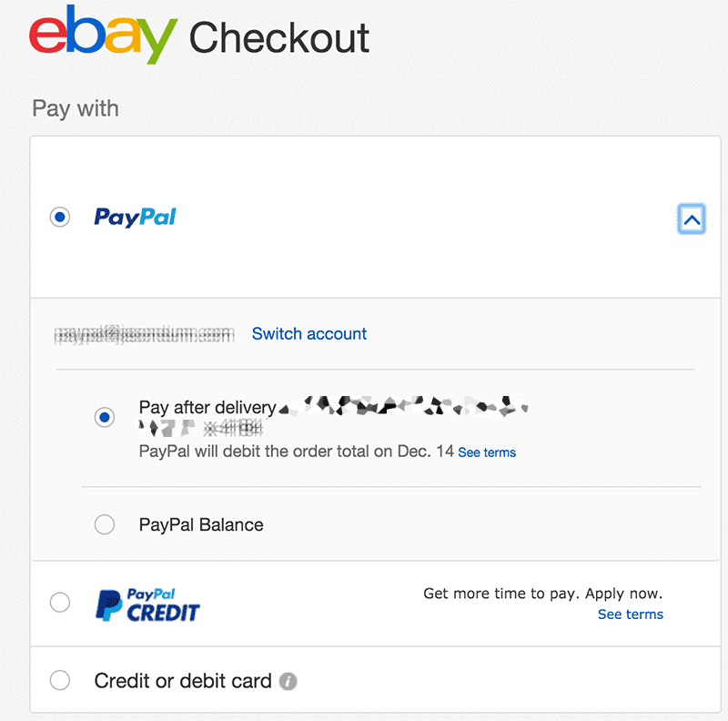
Task: Click the PayPal Balance label text
Action: pos(201,525)
